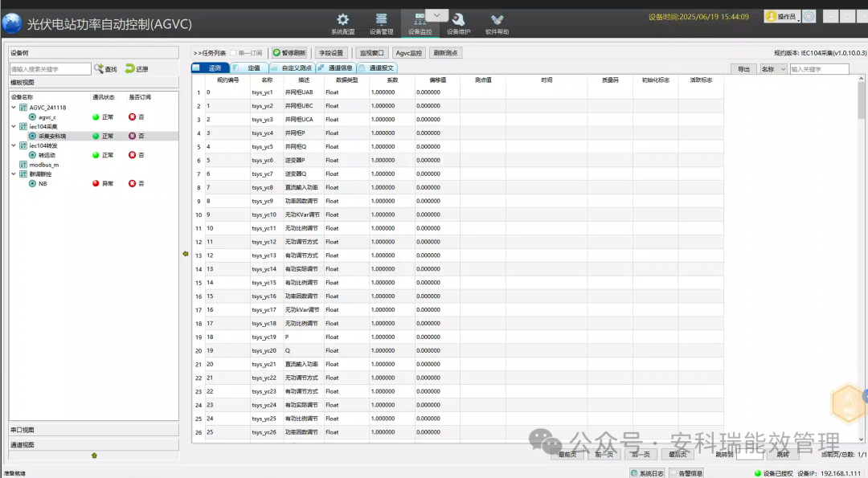Open 系统配置 gear icon in top bar

click(x=342, y=20)
